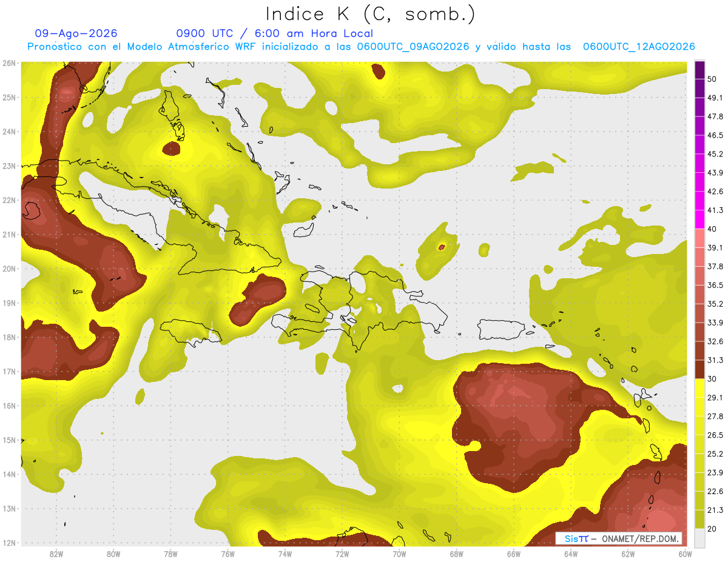Click the longitude label "74W"
This screenshot has width=728, height=562.
point(285,554)
